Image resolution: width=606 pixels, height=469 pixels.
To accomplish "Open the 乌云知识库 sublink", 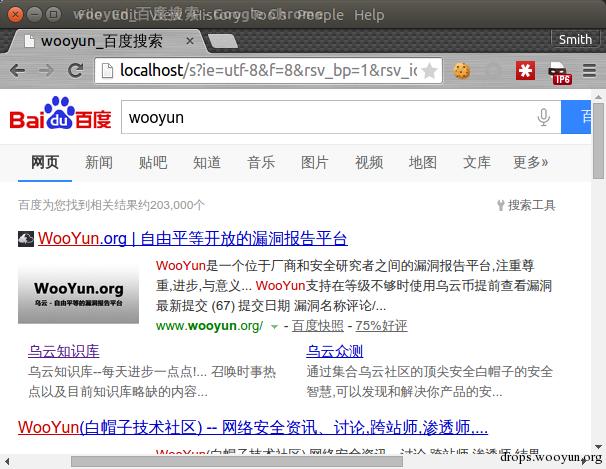I will (64, 351).
